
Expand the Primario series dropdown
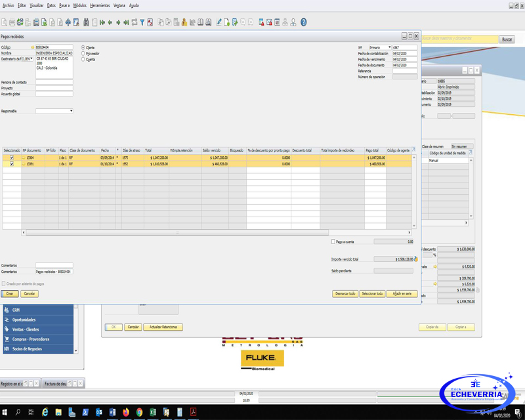389,47
